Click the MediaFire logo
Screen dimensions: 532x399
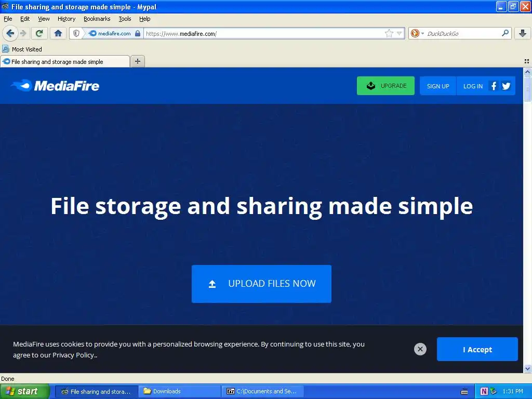point(55,86)
